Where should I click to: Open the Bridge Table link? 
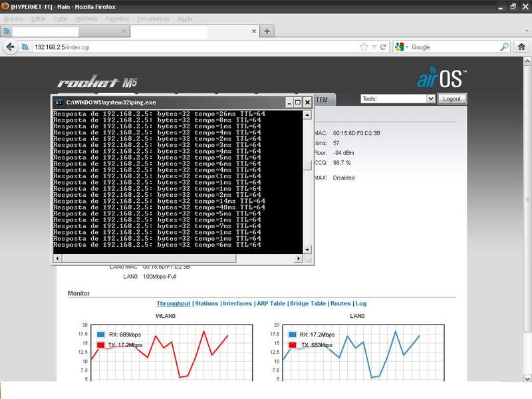pos(308,303)
